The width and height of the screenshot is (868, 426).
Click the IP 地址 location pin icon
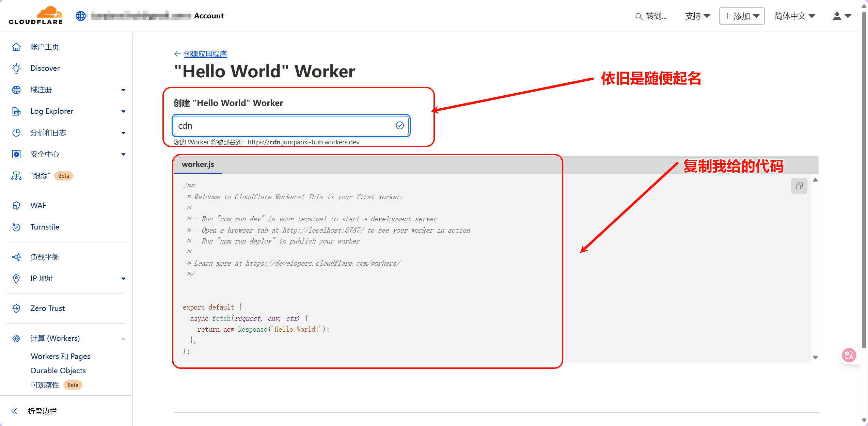pos(16,279)
